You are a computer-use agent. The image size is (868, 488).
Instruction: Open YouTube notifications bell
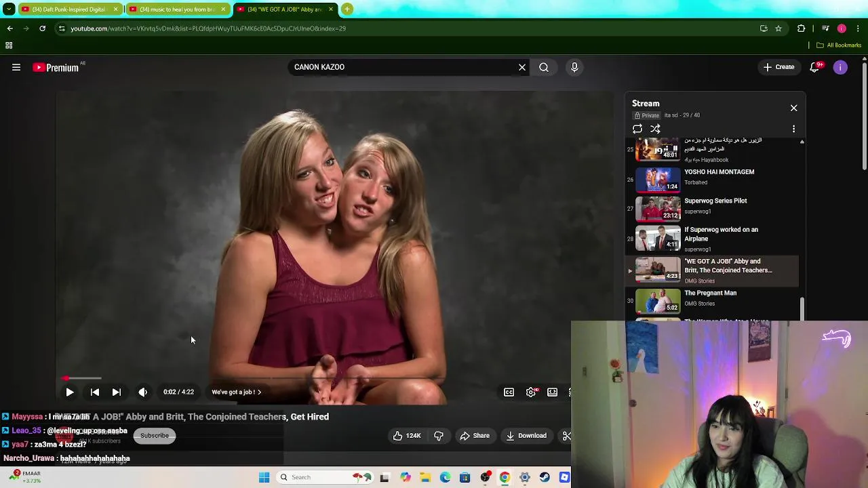coord(815,67)
